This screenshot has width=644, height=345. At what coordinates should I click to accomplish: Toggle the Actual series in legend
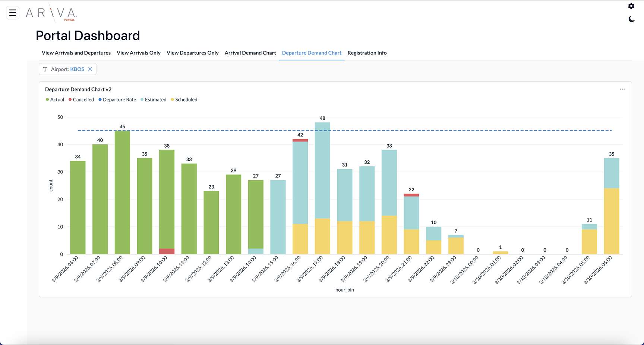[55, 100]
